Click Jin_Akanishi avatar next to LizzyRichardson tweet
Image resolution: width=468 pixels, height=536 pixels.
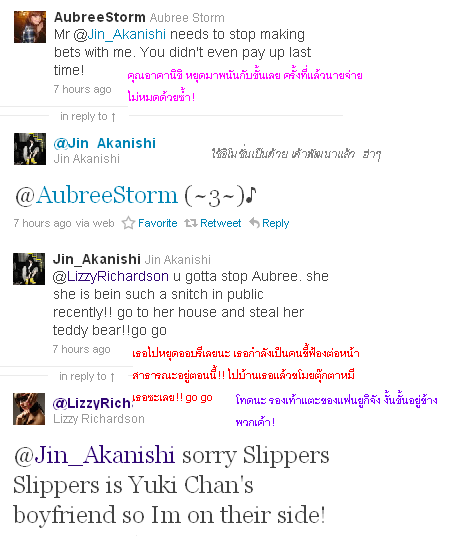pyautogui.click(x=29, y=269)
